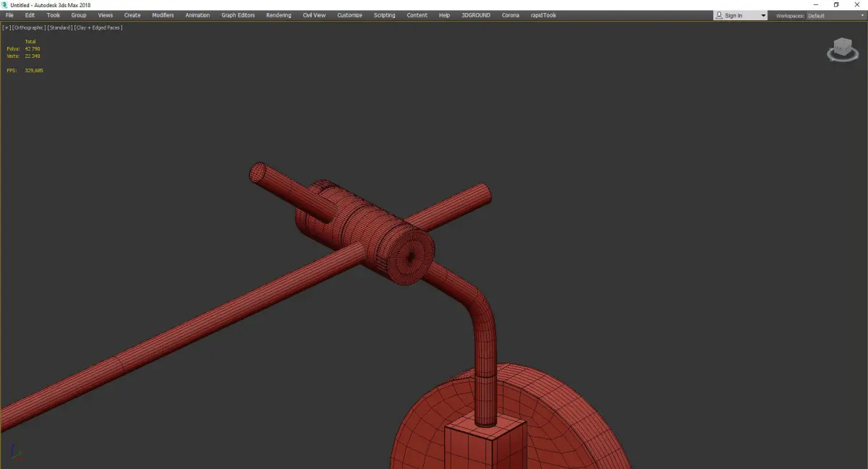Open the Group menu
The image size is (868, 469).
click(x=79, y=15)
